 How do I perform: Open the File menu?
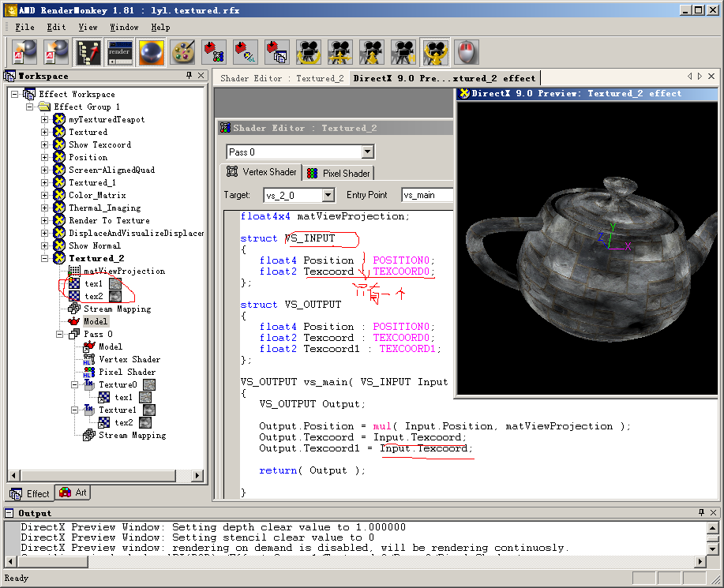coord(25,28)
